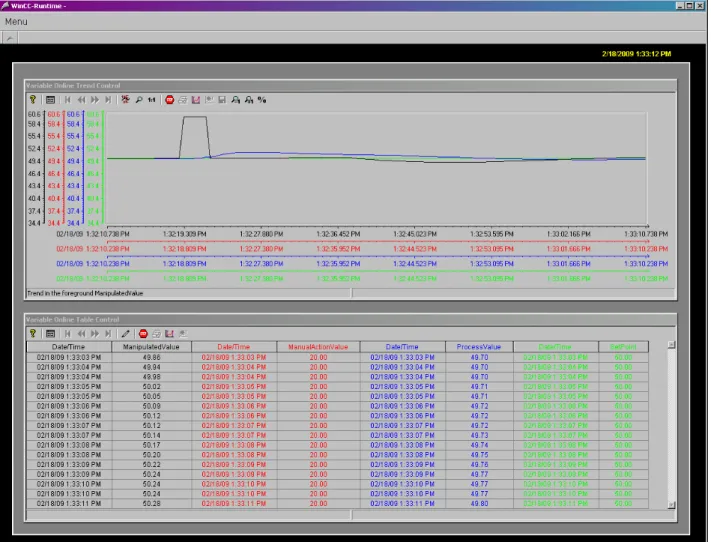Click the black 1:32:45.023 PM time axis label
Image resolution: width=711 pixels, height=542 pixels.
(415, 234)
